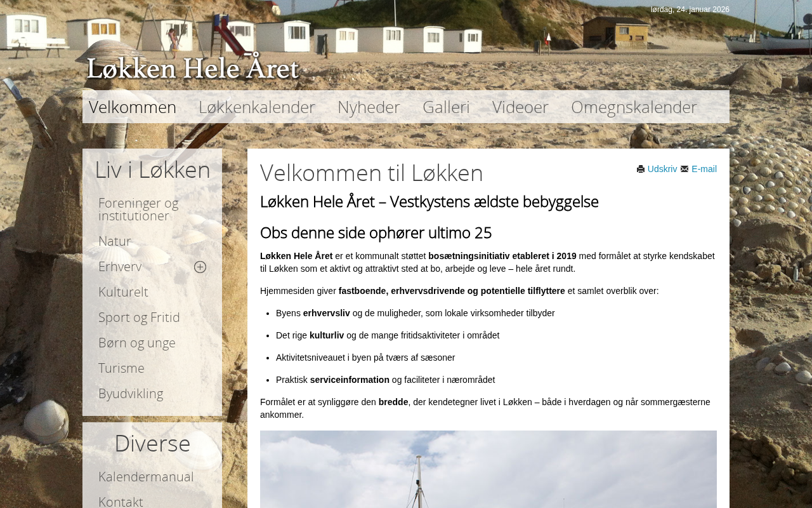Select Galleri from the navigation bar
This screenshot has height=508, width=812.
click(x=446, y=107)
